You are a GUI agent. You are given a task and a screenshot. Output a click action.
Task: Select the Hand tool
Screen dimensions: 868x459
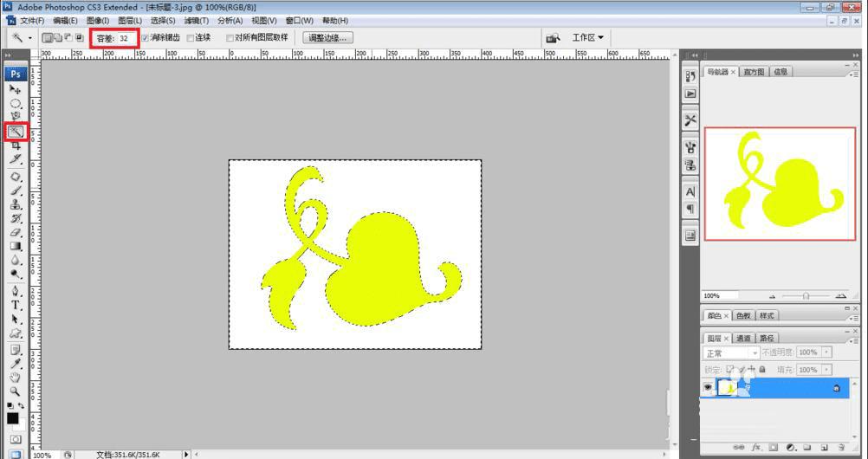click(15, 378)
